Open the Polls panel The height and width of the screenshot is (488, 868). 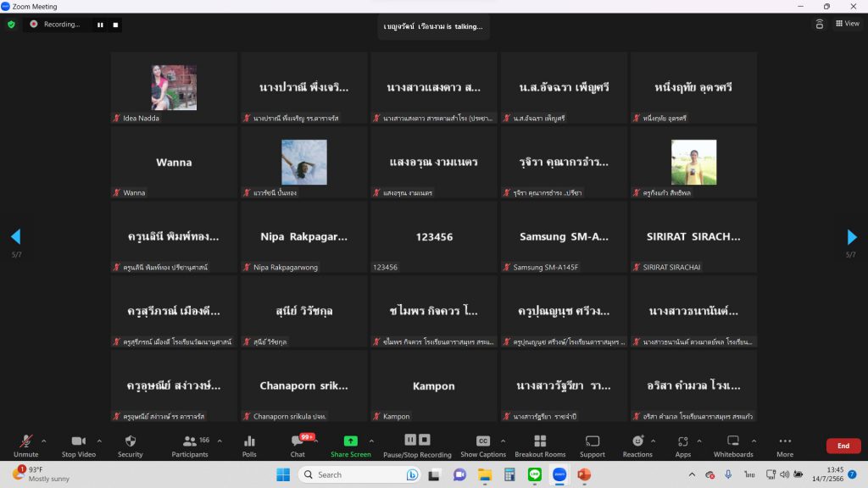click(x=249, y=446)
